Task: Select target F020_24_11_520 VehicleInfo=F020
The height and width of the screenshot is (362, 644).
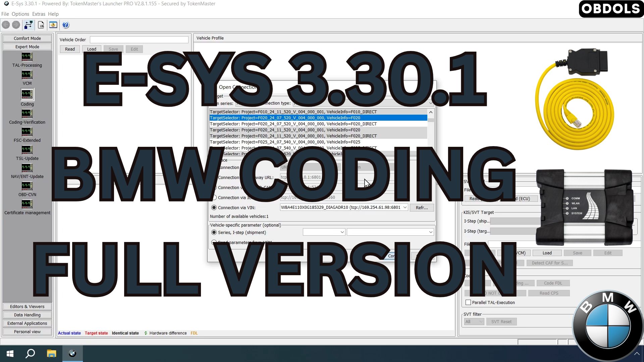Action: (x=318, y=130)
